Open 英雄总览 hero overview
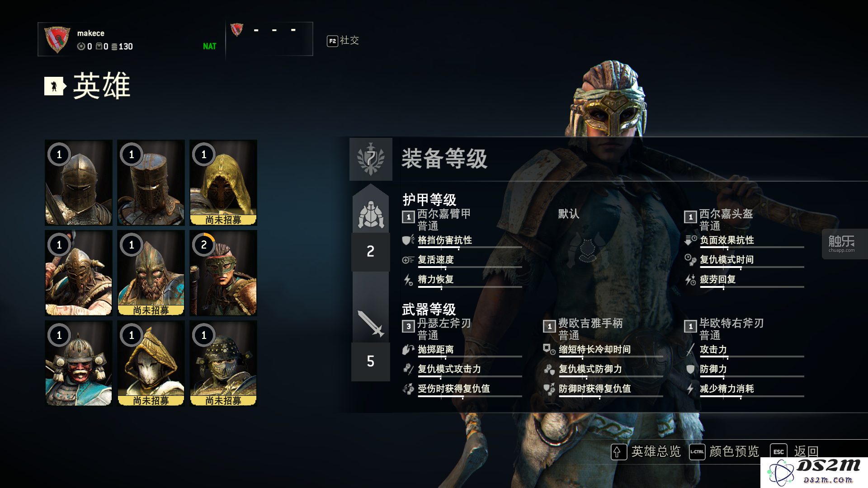 (646, 451)
